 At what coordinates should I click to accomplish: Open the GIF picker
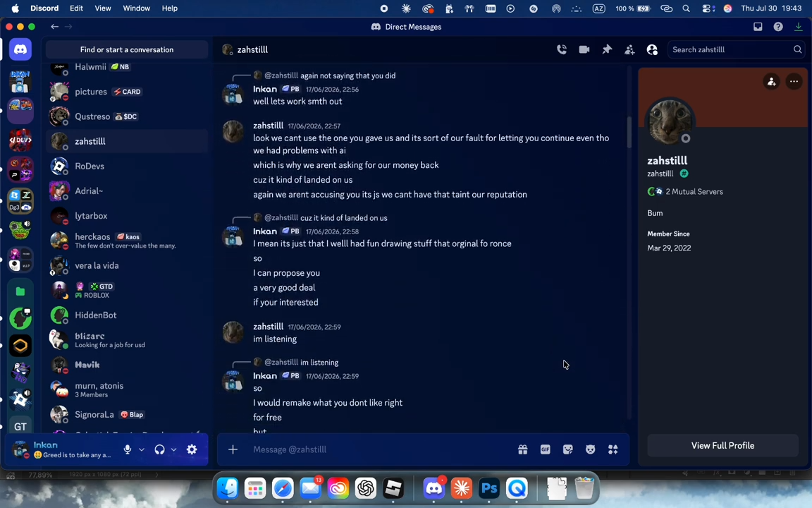click(546, 449)
